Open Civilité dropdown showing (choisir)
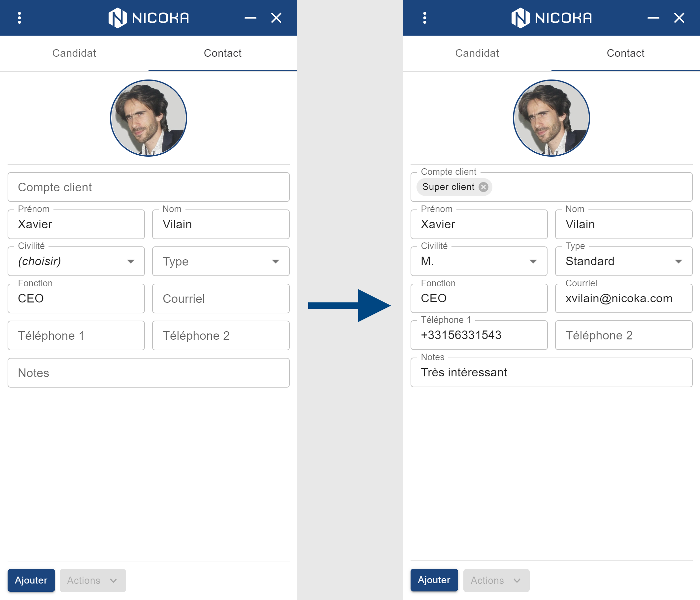 (x=76, y=261)
